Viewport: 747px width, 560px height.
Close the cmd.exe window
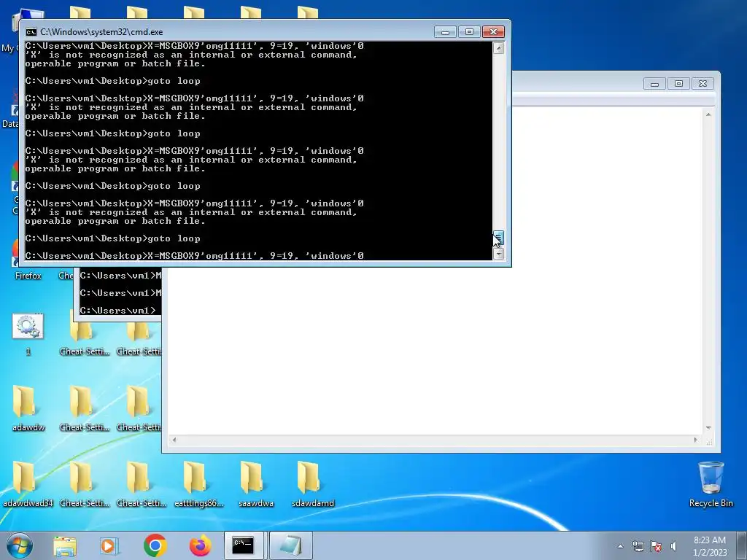click(494, 32)
